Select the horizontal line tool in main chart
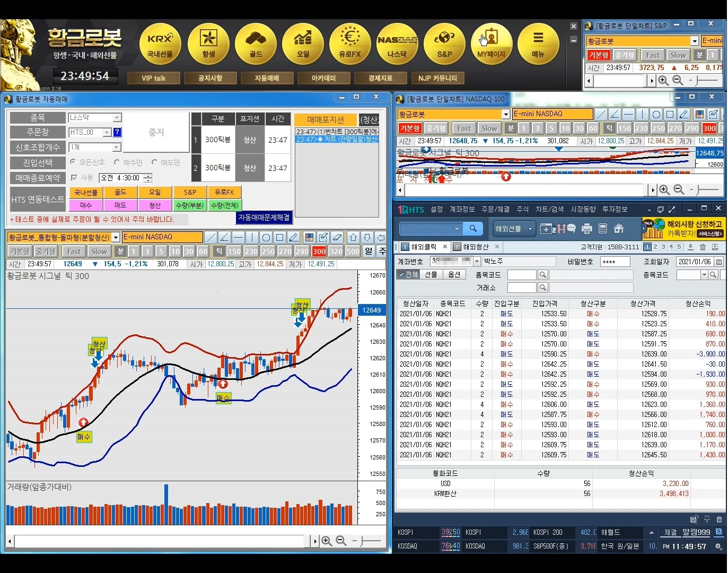Viewport: 728px width, 573px height. coord(238,237)
